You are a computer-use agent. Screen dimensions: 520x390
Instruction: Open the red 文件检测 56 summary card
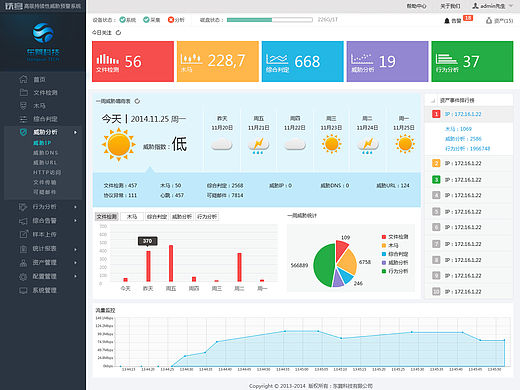click(133, 61)
